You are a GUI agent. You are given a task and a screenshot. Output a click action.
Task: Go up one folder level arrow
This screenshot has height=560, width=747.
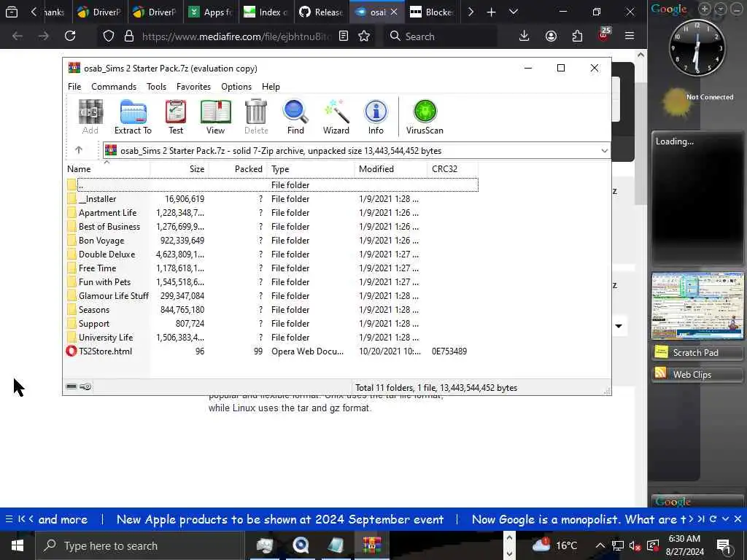pos(79,150)
